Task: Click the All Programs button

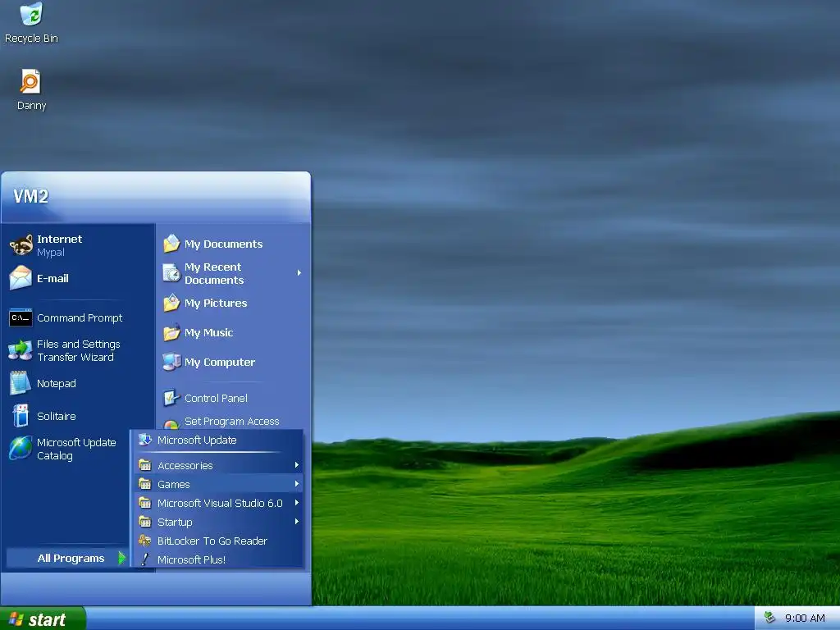Action: tap(67, 558)
